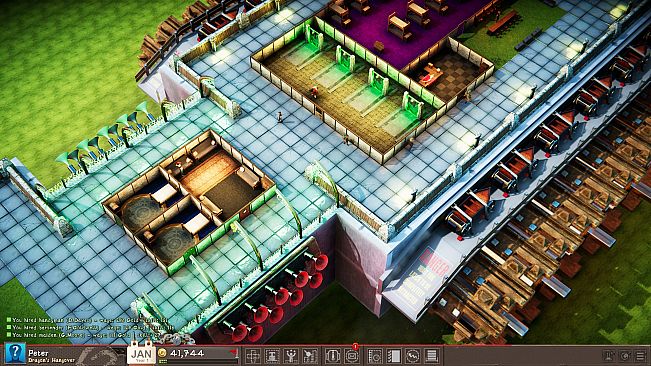Open the blue question mark help icon
This screenshot has width=651, height=366.
tap(15, 354)
